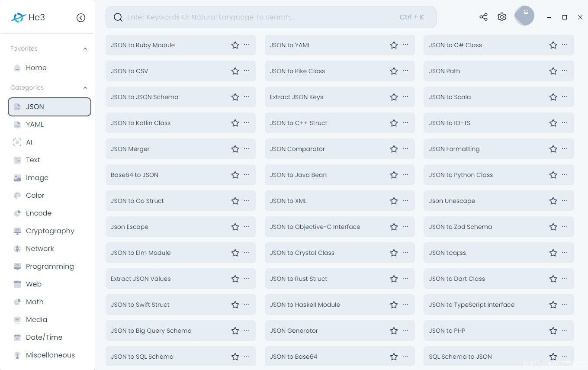Collapse the Favorites section chevron

[85, 49]
